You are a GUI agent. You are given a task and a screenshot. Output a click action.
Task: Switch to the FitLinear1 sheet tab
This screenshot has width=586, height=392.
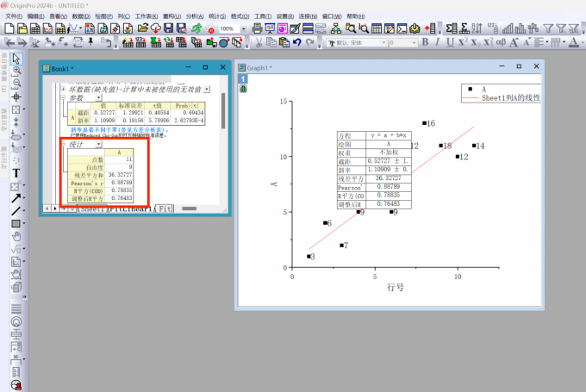(x=131, y=208)
